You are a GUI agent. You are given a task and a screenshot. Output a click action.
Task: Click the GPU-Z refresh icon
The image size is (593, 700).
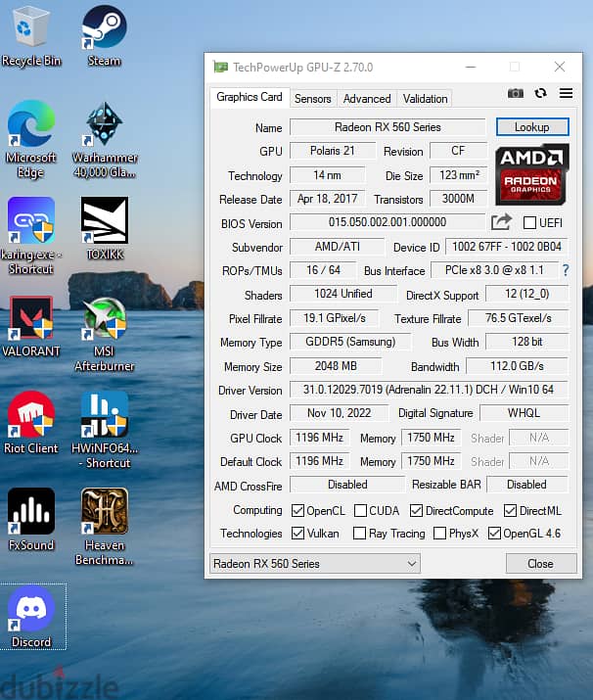(x=541, y=93)
